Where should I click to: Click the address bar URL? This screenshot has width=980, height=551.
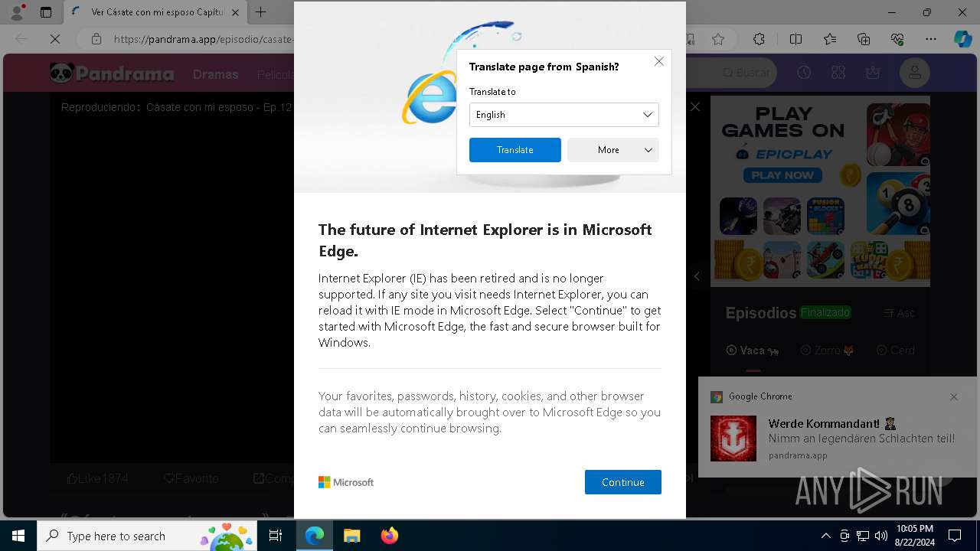[203, 39]
